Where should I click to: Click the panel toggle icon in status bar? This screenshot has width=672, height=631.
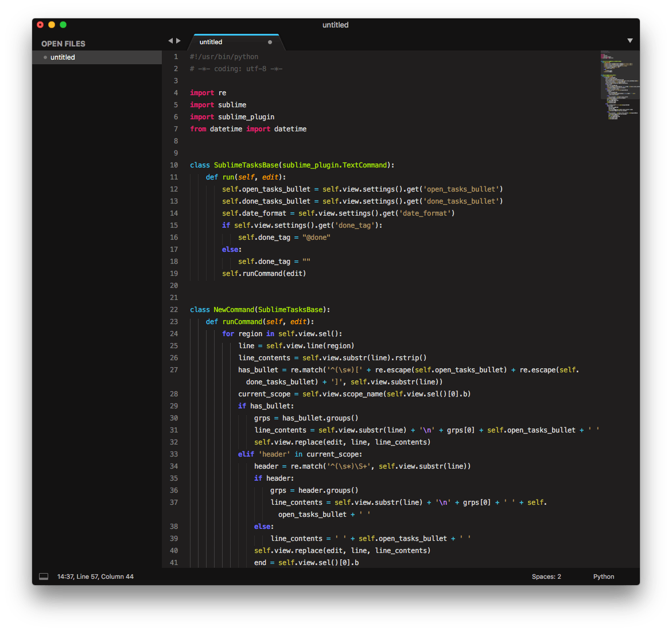[43, 576]
